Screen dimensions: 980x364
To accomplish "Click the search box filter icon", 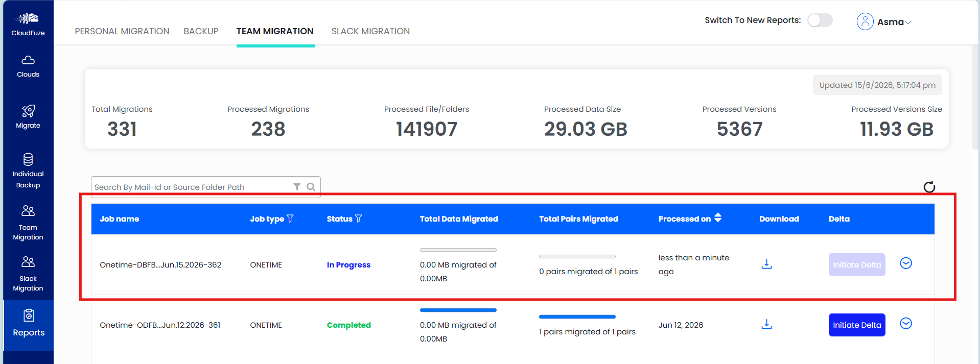I will tap(297, 187).
